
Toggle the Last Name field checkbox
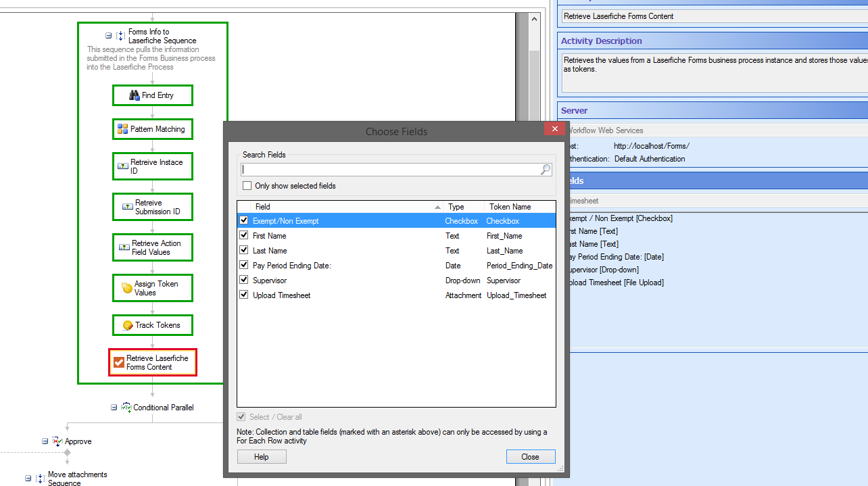pyautogui.click(x=243, y=251)
